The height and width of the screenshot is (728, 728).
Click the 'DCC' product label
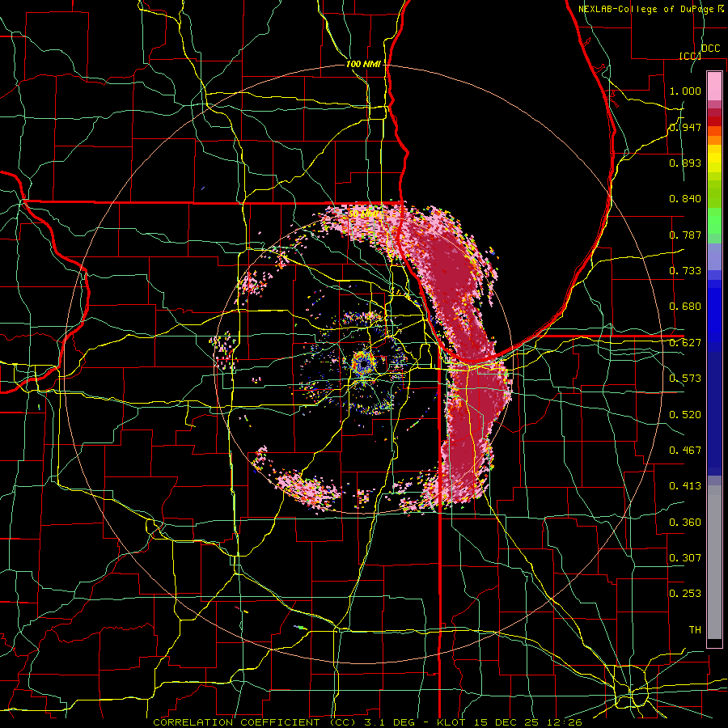tap(711, 49)
